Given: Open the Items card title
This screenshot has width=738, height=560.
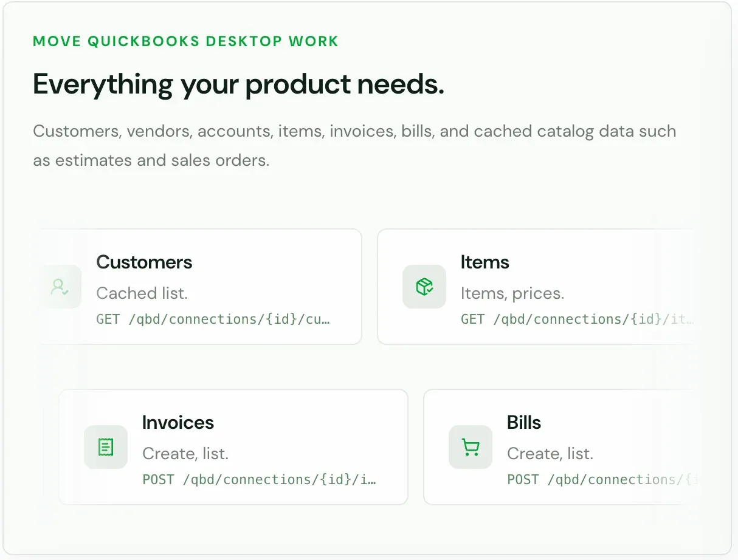Looking at the screenshot, I should pyautogui.click(x=485, y=262).
